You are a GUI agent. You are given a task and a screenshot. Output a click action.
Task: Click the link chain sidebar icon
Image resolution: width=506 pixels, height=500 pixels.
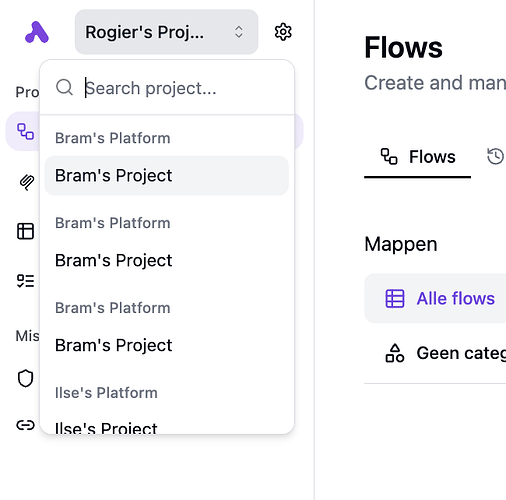(x=26, y=425)
